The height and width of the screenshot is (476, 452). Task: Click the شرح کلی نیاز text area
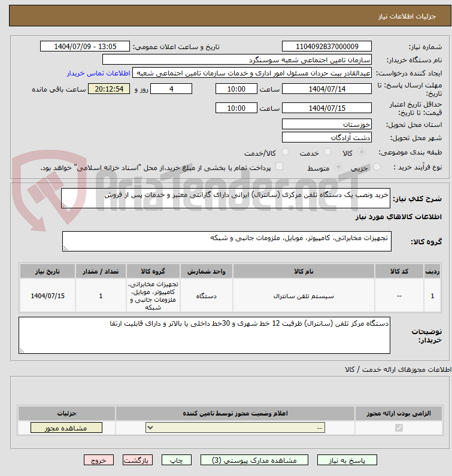pyautogui.click(x=226, y=198)
